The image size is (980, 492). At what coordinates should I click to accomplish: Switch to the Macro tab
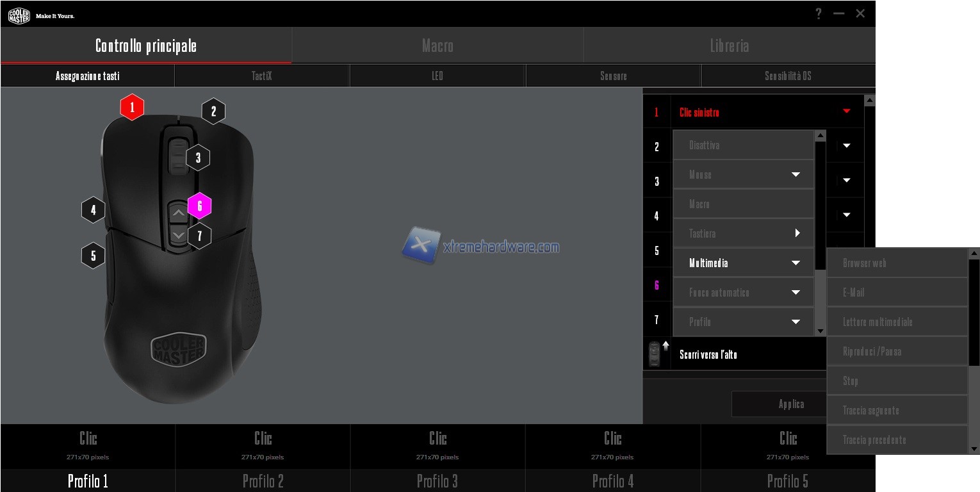point(437,45)
